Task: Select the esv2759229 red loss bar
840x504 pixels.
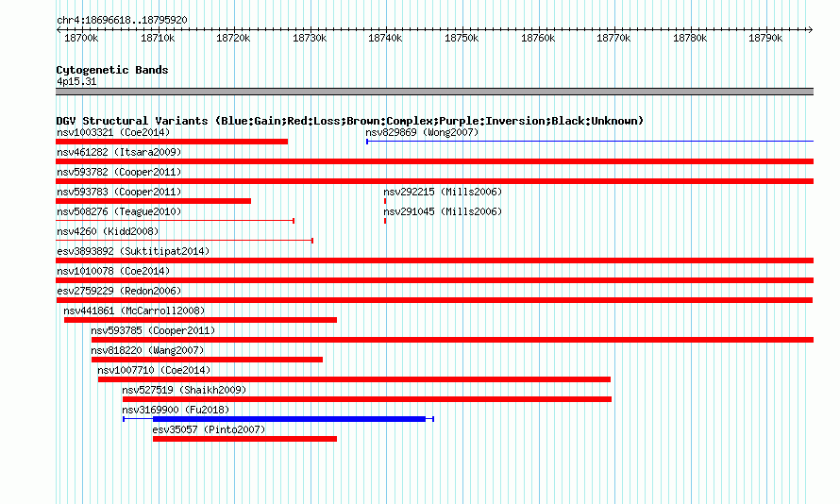Action: pos(434,300)
